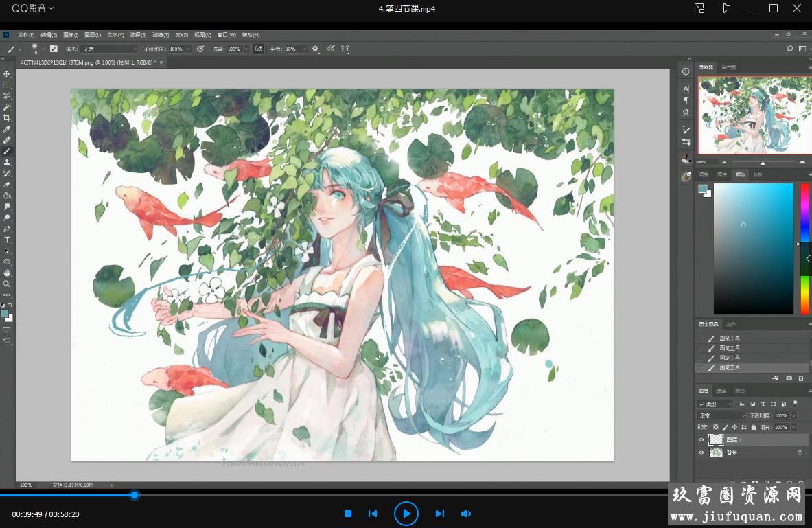The image size is (812, 528).
Task: Open the 滤镜 menu
Action: [x=161, y=34]
